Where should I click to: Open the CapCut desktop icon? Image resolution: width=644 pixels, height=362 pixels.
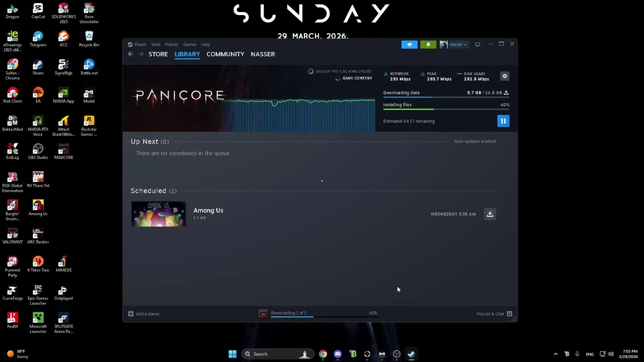tap(38, 11)
